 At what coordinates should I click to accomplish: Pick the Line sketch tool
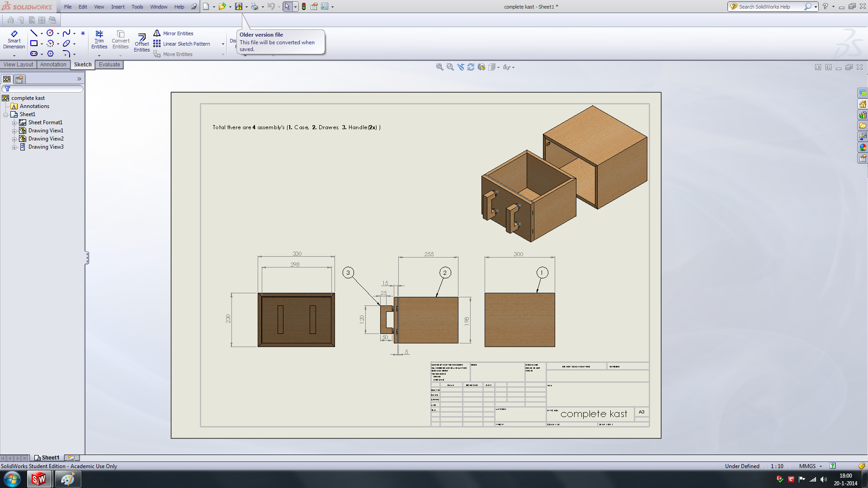click(34, 33)
